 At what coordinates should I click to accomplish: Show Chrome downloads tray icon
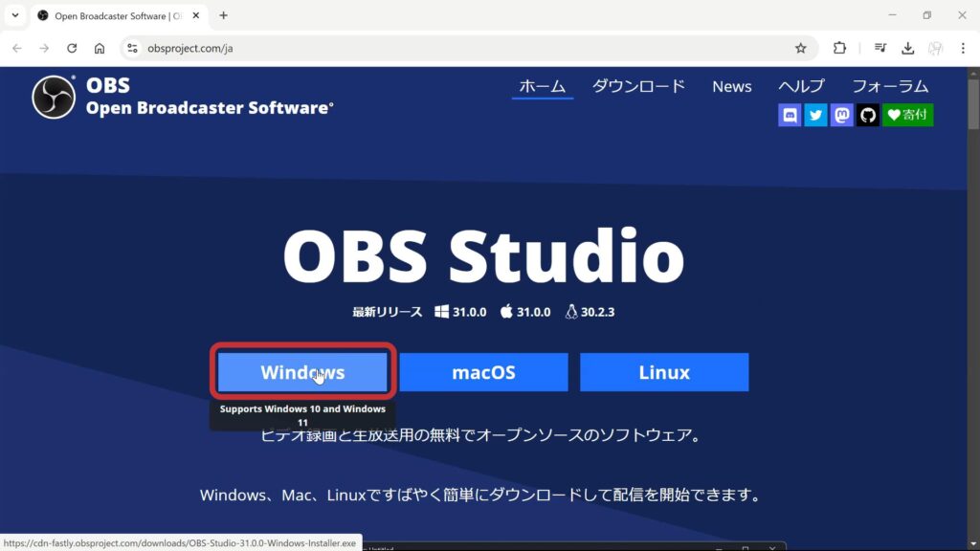(x=908, y=48)
